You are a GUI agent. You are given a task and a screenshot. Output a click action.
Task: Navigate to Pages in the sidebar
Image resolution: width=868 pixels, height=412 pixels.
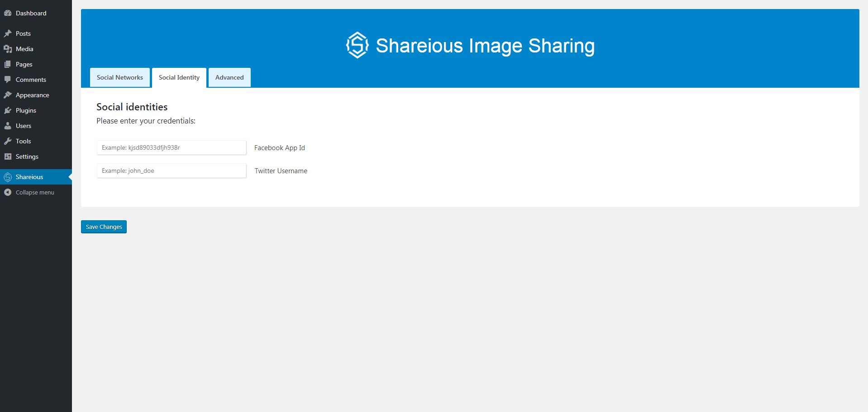pyautogui.click(x=36, y=64)
